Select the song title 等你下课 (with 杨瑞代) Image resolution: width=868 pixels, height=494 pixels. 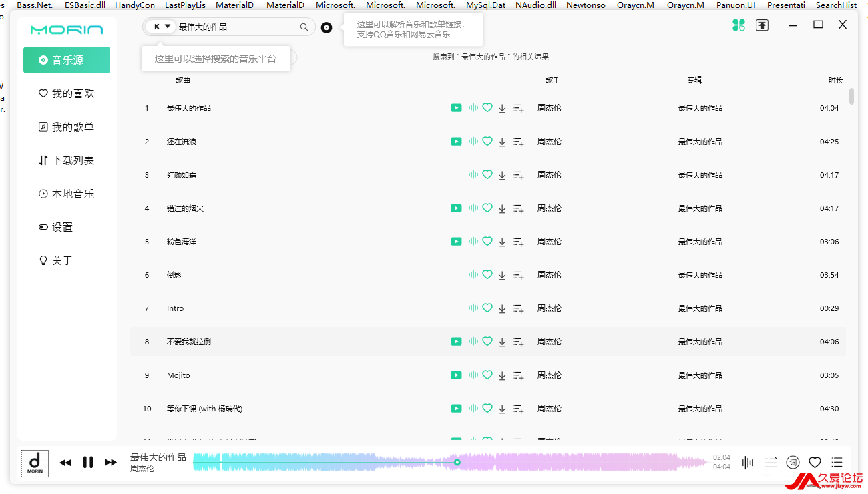[204, 409]
